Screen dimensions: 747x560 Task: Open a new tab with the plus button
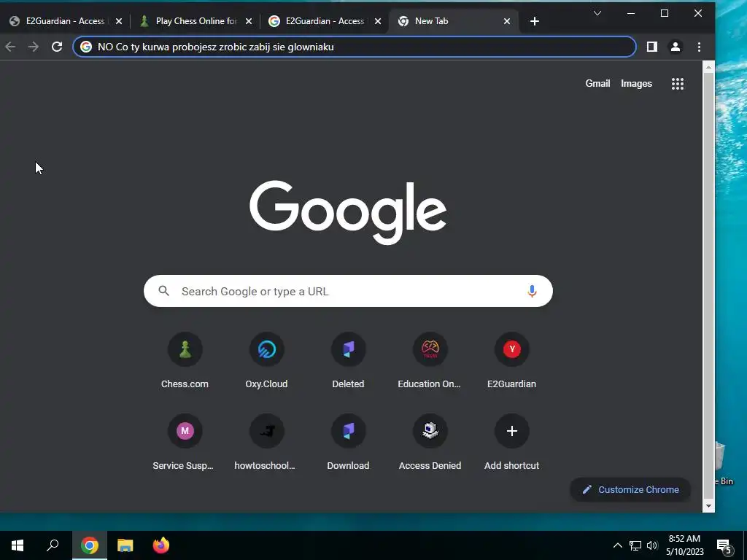[535, 21]
